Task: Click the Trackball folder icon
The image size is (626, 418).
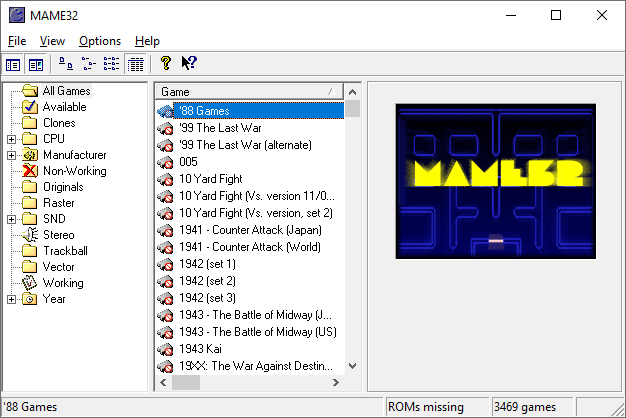Action: tap(30, 251)
